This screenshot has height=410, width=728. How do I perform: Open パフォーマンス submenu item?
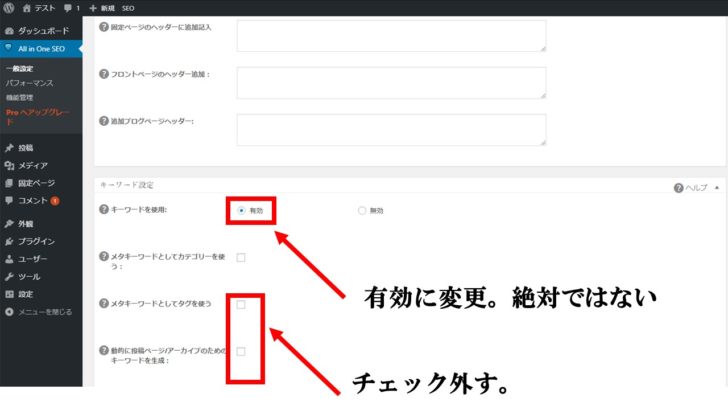[29, 83]
